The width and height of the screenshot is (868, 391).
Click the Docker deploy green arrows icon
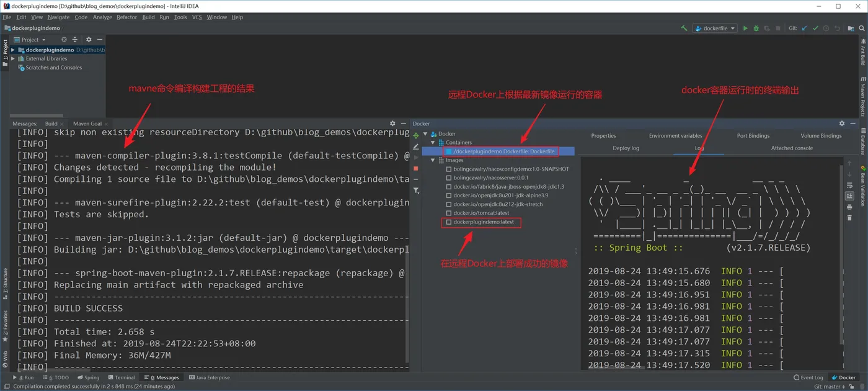pos(416,135)
